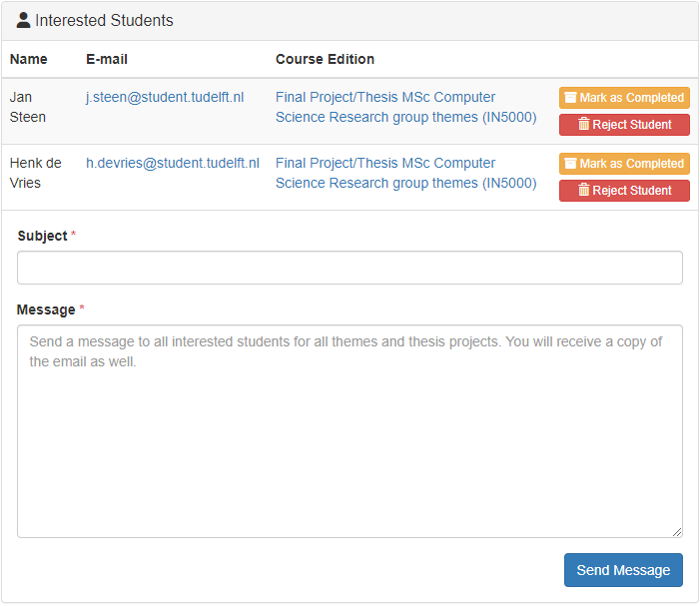
Task: Click the Message text area resize handle
Action: click(677, 532)
